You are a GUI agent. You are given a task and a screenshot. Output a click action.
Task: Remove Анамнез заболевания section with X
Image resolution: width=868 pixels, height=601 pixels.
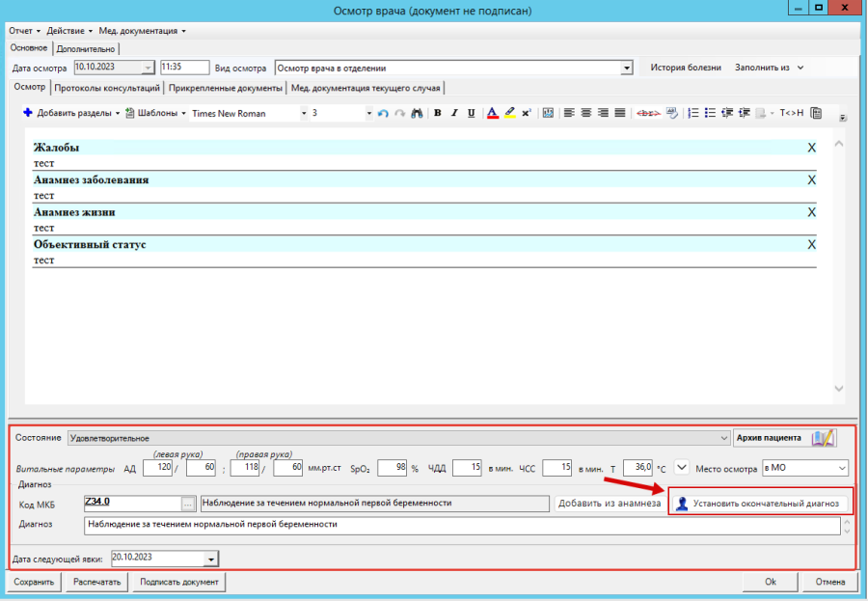click(x=811, y=180)
